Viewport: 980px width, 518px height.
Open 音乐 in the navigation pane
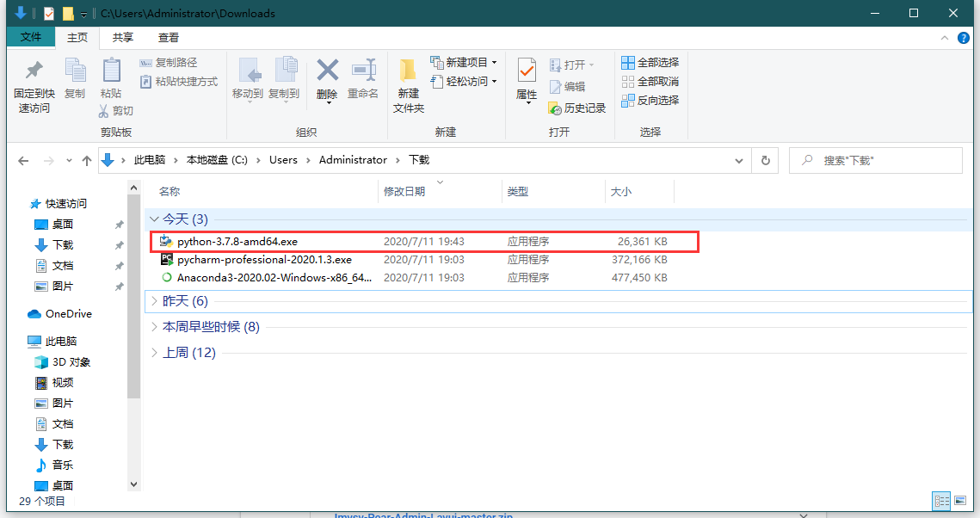pos(63,465)
